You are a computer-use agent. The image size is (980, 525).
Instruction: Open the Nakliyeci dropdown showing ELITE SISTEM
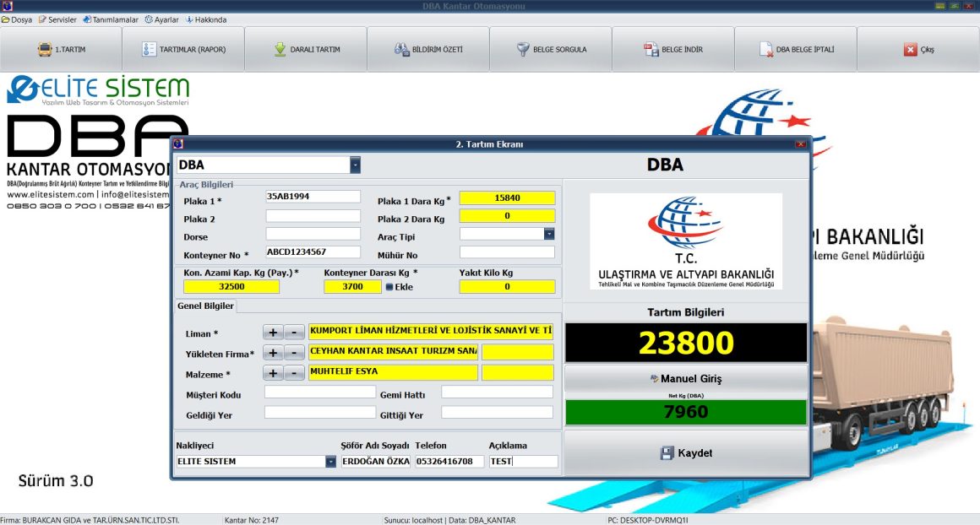click(329, 461)
